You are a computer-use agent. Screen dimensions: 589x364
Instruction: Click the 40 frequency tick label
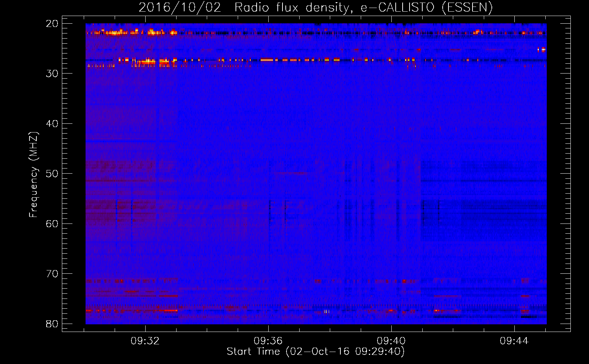coord(52,124)
